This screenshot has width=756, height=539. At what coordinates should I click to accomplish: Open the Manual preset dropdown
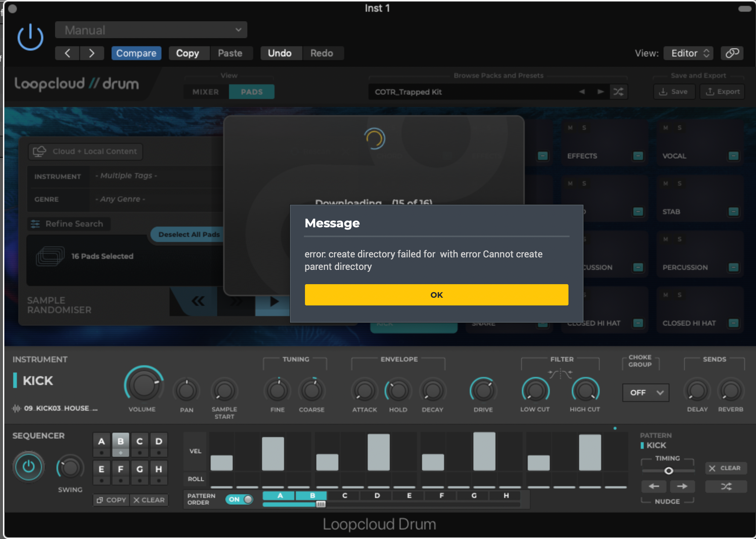coord(151,30)
